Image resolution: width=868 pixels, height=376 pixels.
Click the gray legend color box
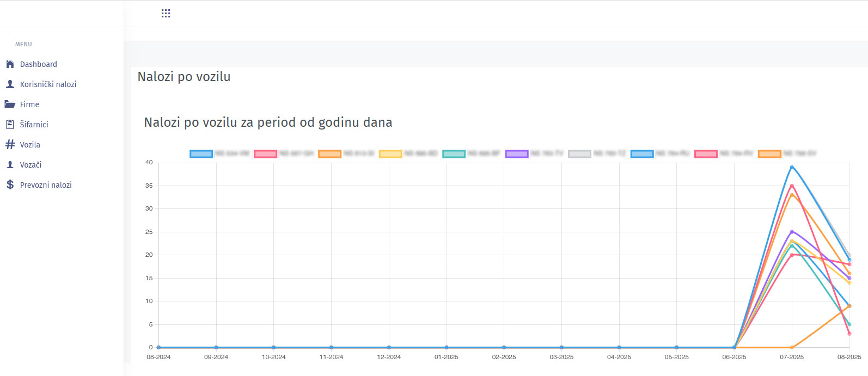(x=579, y=154)
